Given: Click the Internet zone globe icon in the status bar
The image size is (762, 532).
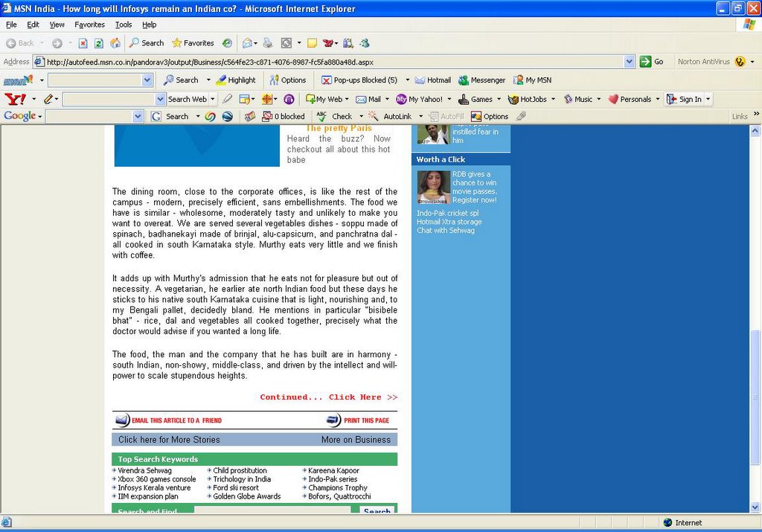Looking at the screenshot, I should click(x=667, y=523).
